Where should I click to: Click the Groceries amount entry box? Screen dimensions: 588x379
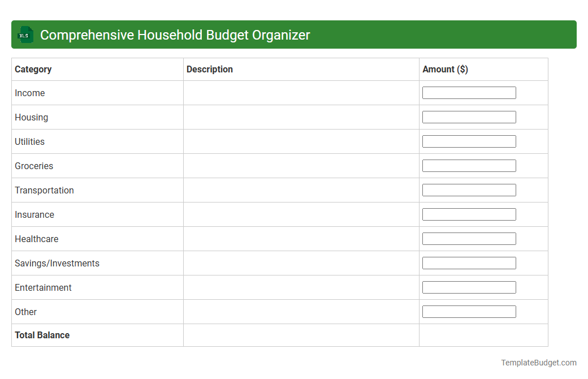[x=469, y=165]
